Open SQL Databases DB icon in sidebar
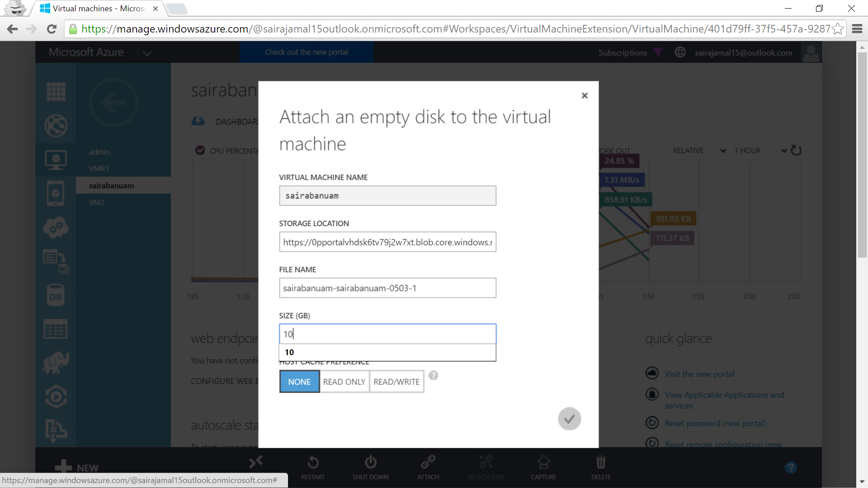 pyautogui.click(x=56, y=296)
